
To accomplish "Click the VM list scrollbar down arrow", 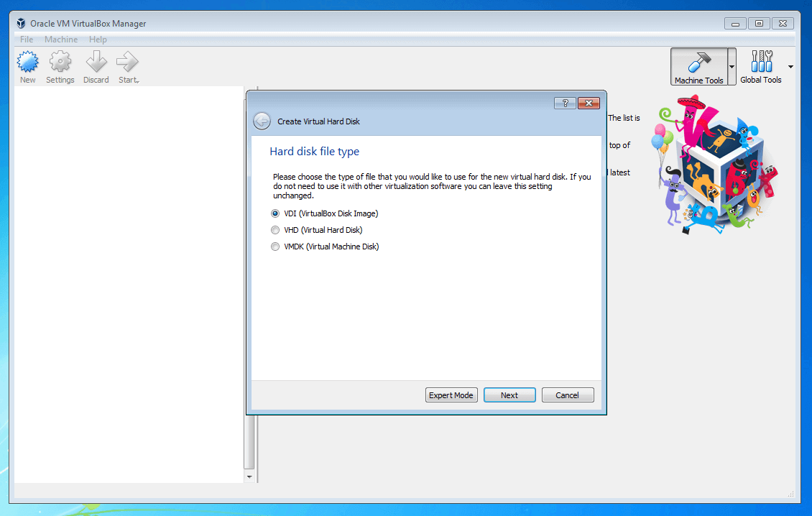I will [249, 476].
